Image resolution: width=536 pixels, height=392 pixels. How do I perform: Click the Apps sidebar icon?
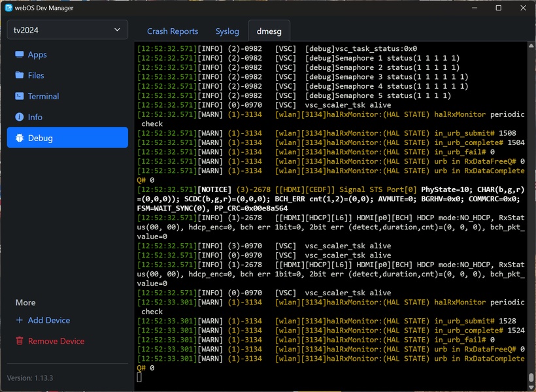coord(20,55)
